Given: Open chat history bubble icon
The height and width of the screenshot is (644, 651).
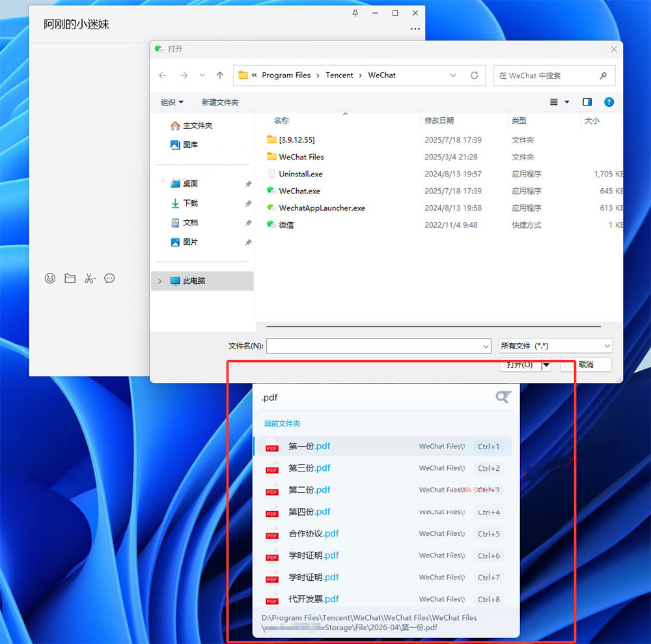Looking at the screenshot, I should (x=109, y=278).
